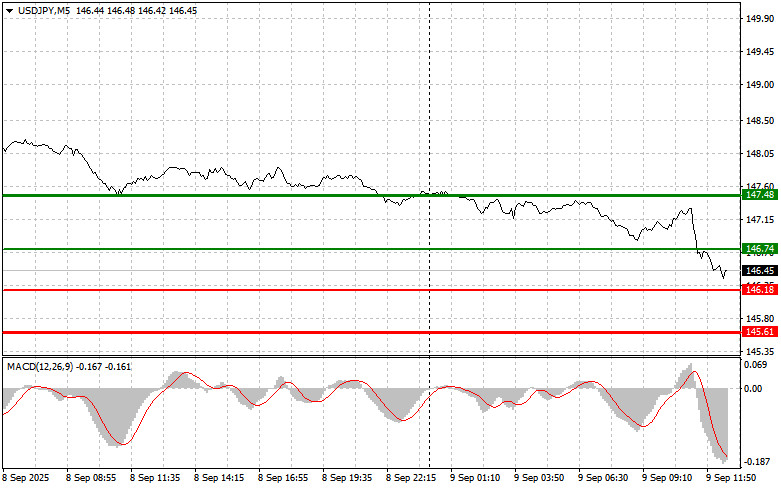781x489 pixels.
Task: Click the 148.05 value on price axis
Action: click(x=760, y=154)
